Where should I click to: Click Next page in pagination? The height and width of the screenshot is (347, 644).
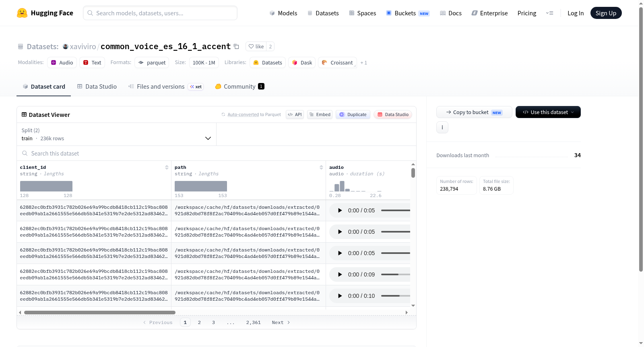[x=281, y=322]
